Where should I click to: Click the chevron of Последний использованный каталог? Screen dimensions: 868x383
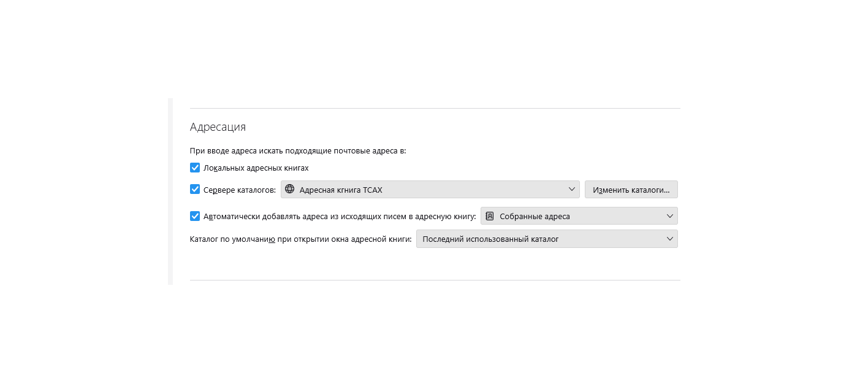pyautogui.click(x=669, y=239)
